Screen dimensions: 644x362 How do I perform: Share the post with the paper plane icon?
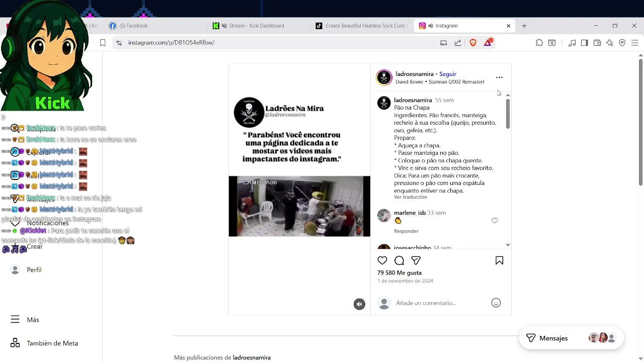416,260
